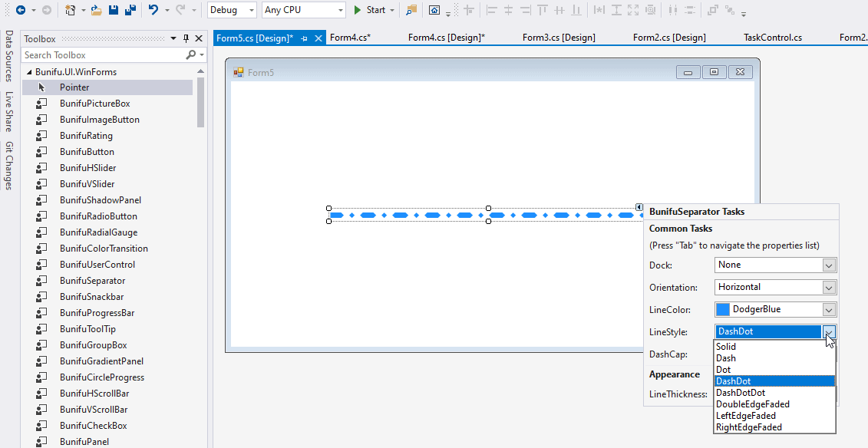Open the Live Share side tab

(9, 112)
